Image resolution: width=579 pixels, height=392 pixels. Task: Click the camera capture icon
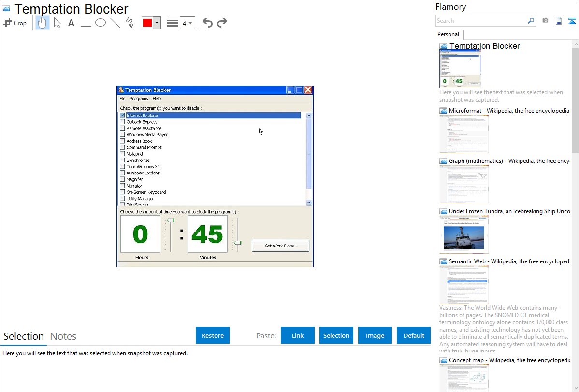(545, 21)
